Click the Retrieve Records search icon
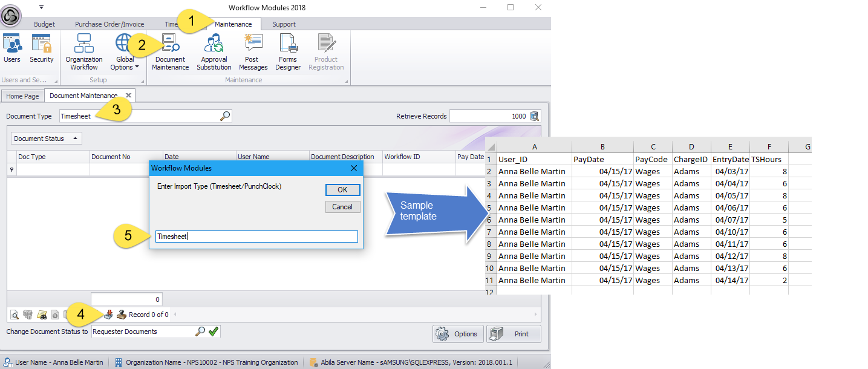This screenshot has height=369, width=868. [534, 116]
